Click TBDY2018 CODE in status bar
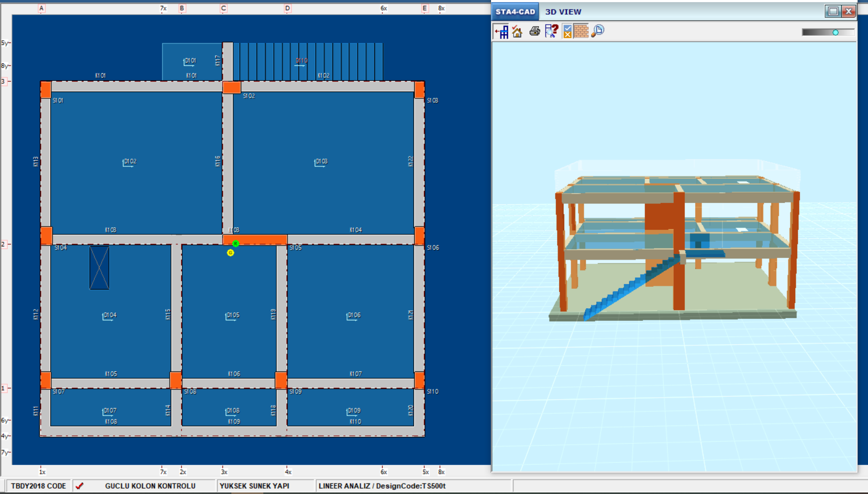 [39, 486]
